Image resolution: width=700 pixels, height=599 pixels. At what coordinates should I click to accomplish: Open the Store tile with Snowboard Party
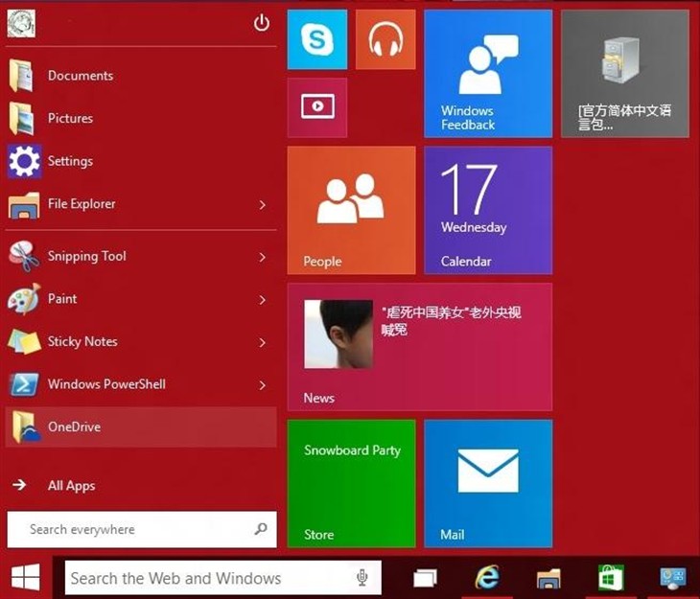[351, 483]
